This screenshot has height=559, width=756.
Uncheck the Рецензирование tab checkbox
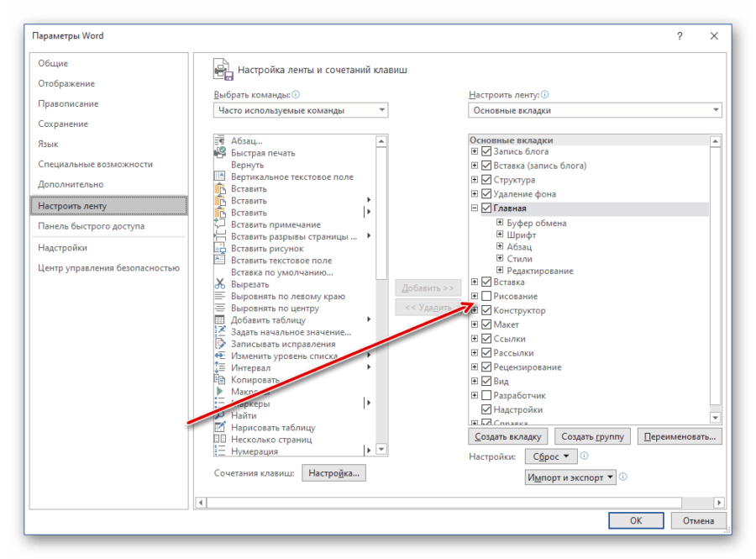(486, 367)
